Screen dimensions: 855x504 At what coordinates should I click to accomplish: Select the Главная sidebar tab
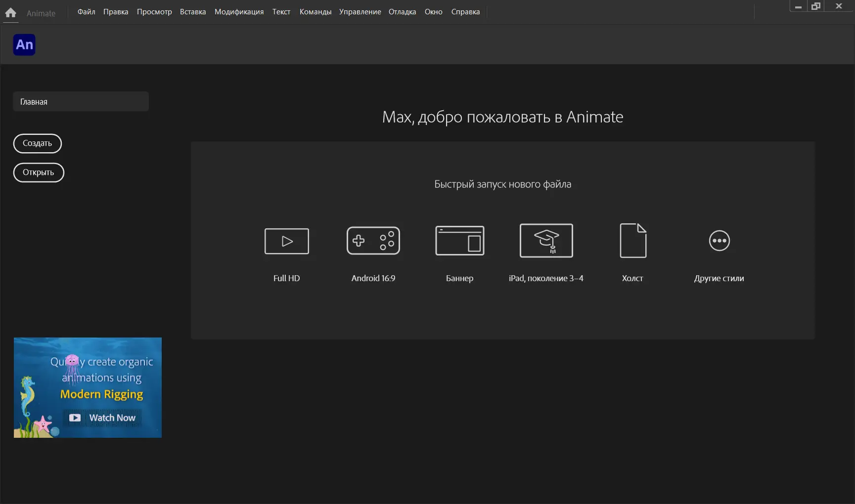point(81,101)
